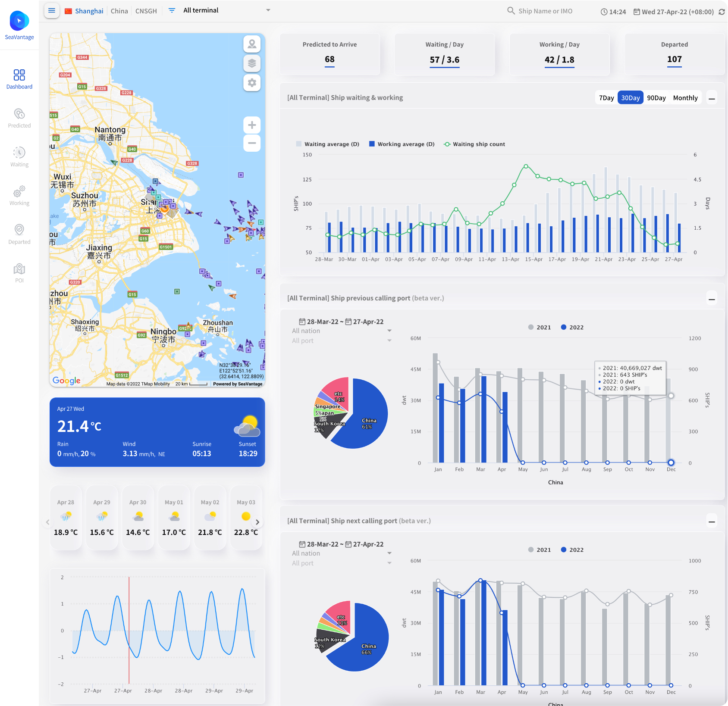The width and height of the screenshot is (728, 706).
Task: Open the Working / Day card
Action: [x=559, y=54]
